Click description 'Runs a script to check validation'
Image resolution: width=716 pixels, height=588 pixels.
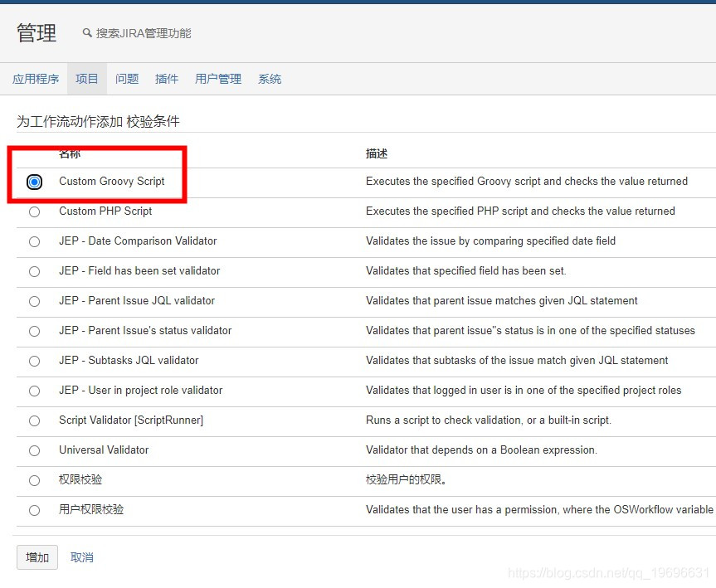click(489, 420)
